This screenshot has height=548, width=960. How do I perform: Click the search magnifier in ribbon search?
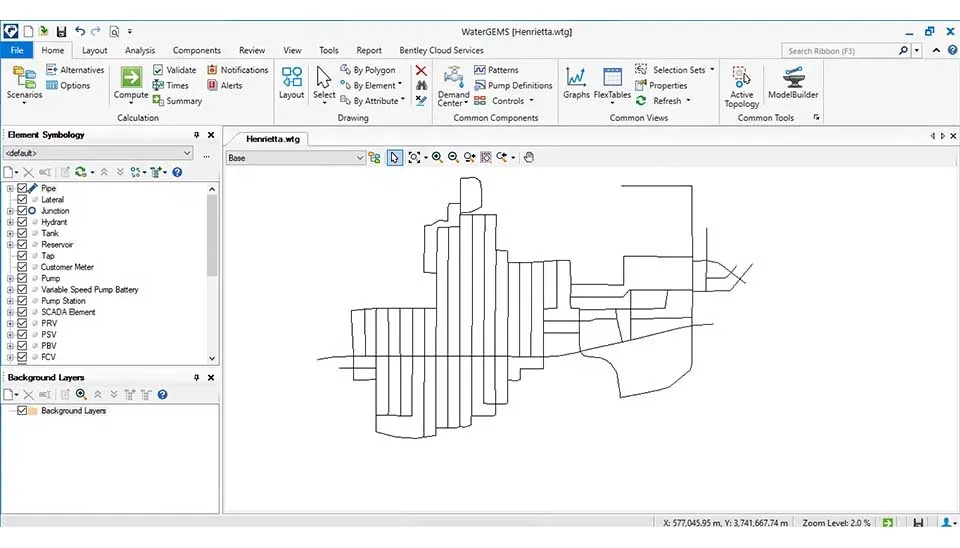(x=903, y=50)
